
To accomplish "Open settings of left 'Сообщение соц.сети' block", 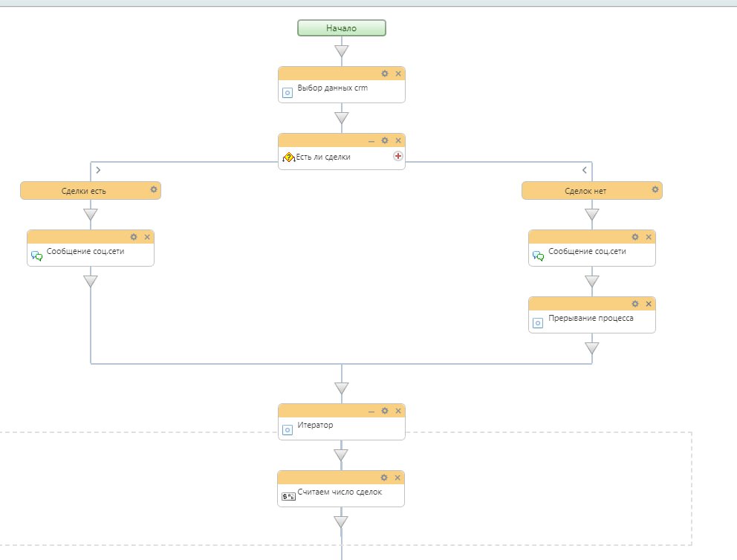I will (134, 237).
